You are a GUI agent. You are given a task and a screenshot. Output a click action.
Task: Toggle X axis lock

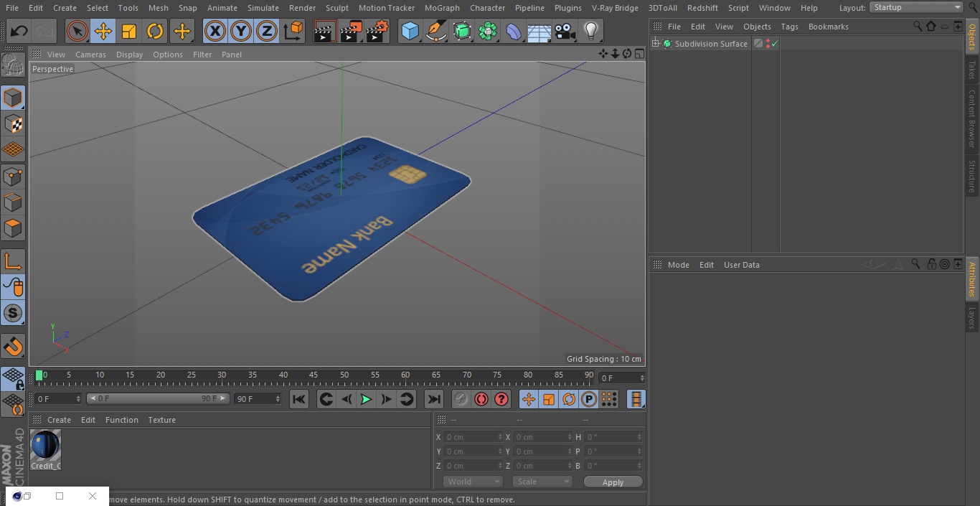(215, 31)
